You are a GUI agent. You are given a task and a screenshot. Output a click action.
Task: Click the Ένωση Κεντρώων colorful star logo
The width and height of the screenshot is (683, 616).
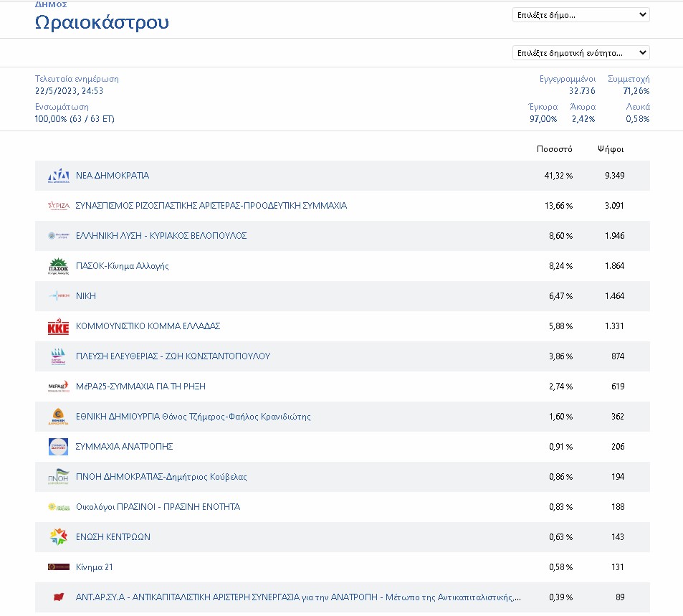58,537
